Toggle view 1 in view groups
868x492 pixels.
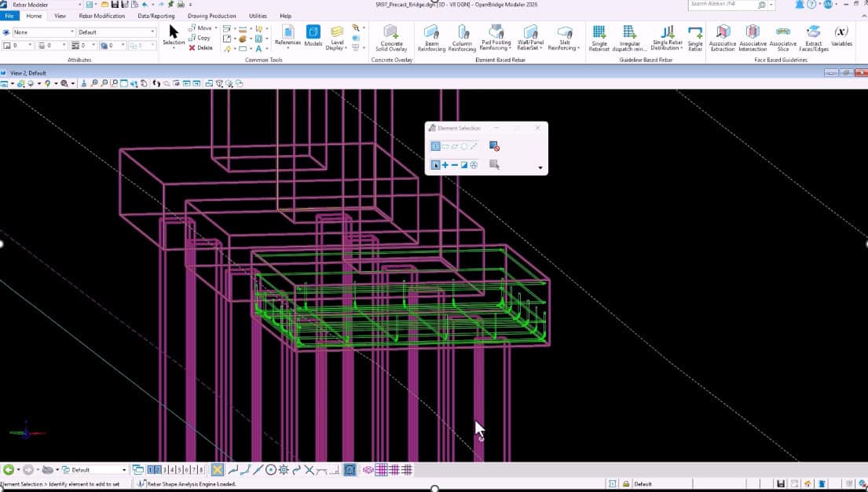(151, 470)
